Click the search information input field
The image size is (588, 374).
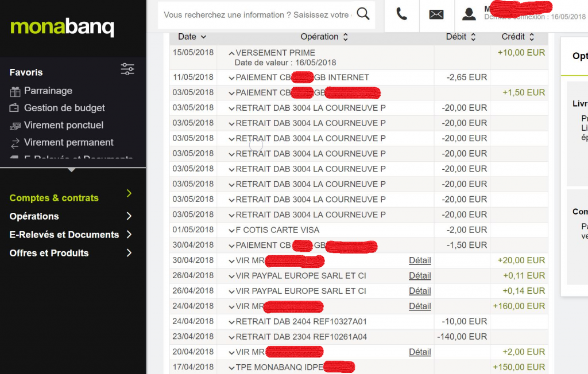pyautogui.click(x=258, y=15)
